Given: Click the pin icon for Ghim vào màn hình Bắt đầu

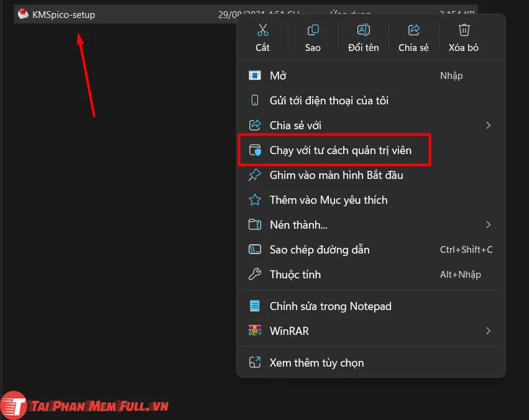Looking at the screenshot, I should coord(255,175).
